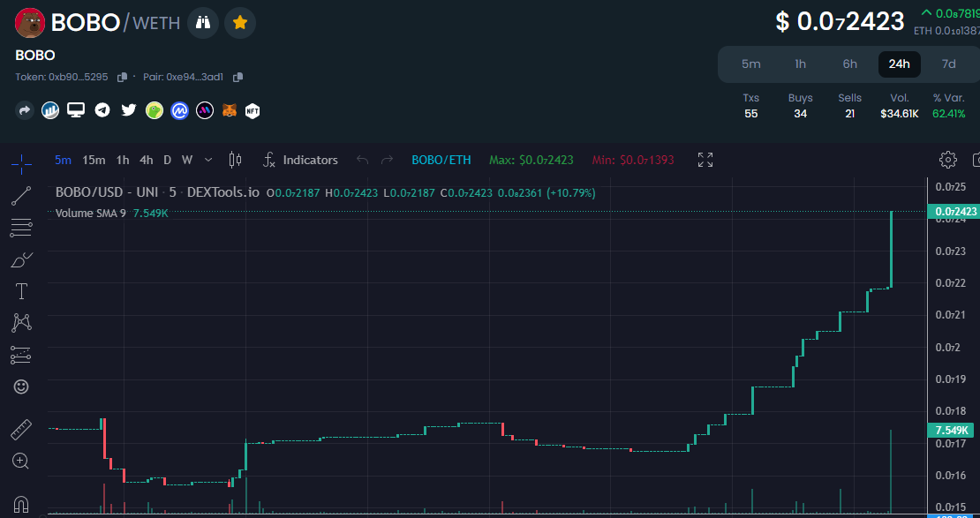
Task: Click the BOBO bear token logo
Action: click(x=30, y=23)
